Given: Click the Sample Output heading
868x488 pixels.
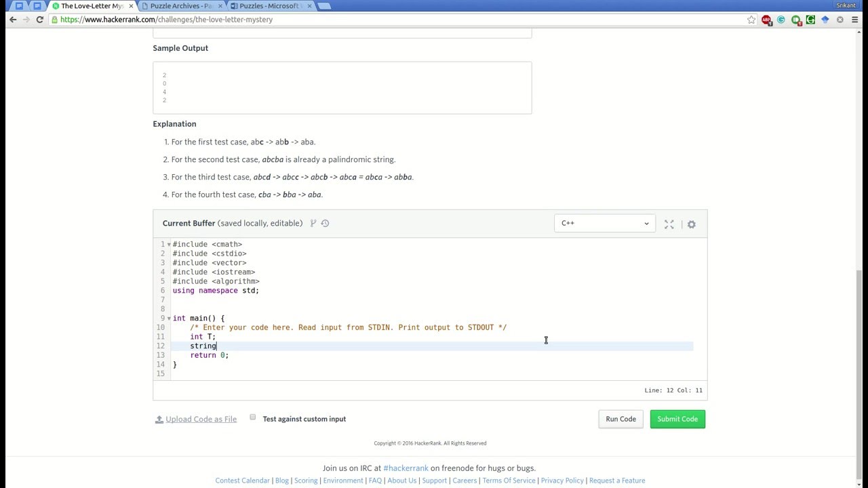Looking at the screenshot, I should [x=180, y=48].
